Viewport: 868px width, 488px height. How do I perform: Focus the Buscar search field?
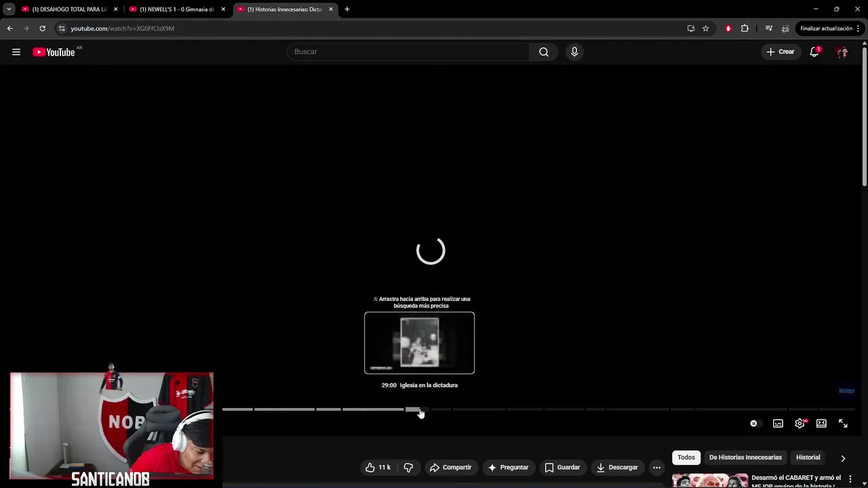tap(409, 52)
